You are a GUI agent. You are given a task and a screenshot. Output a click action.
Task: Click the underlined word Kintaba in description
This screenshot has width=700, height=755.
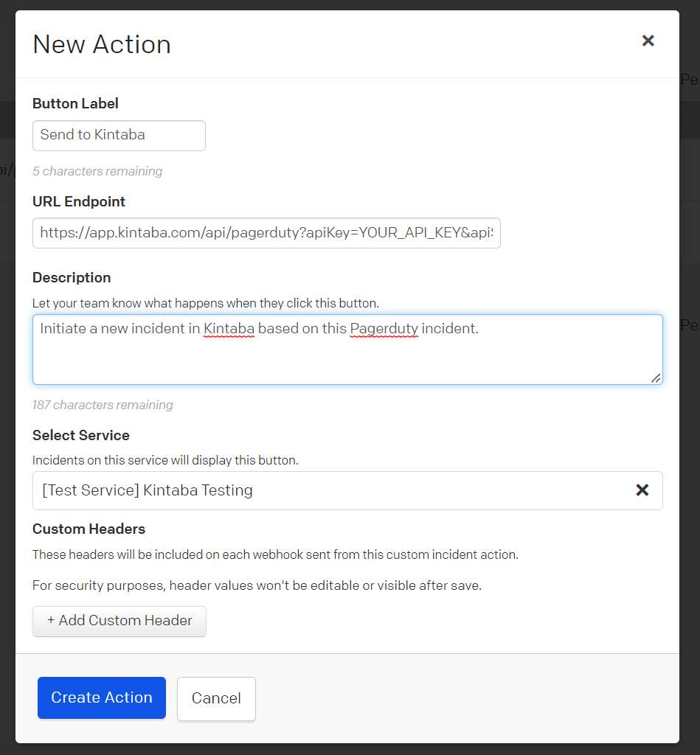(229, 329)
